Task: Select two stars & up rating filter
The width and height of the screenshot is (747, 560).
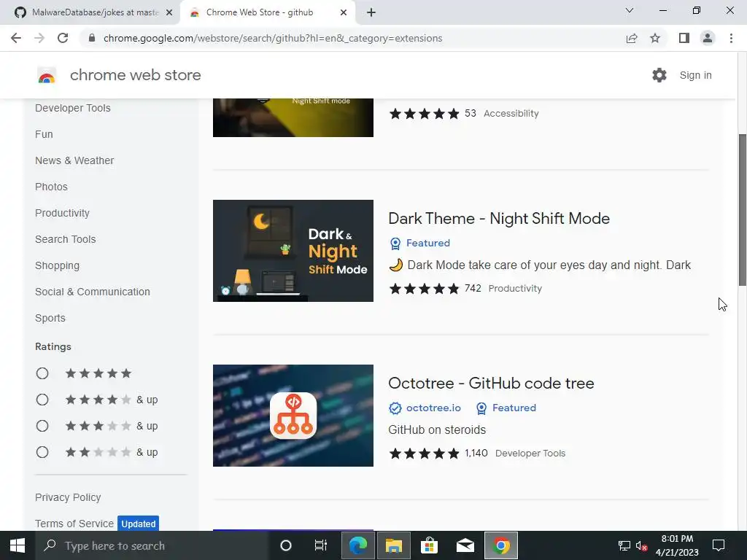Action: (42, 452)
